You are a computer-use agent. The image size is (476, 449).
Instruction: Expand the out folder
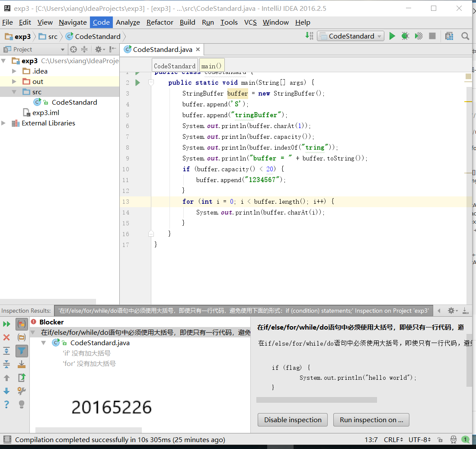click(x=14, y=81)
